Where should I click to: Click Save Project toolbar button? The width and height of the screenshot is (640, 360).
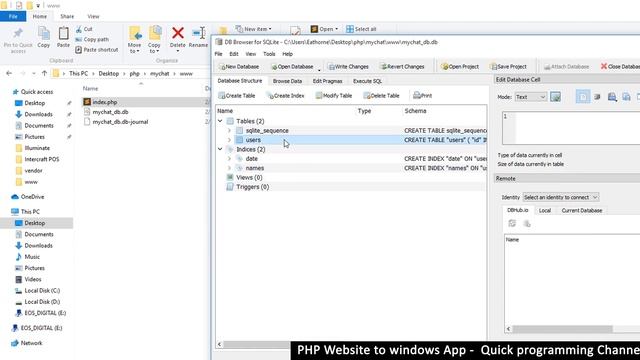[x=509, y=67]
